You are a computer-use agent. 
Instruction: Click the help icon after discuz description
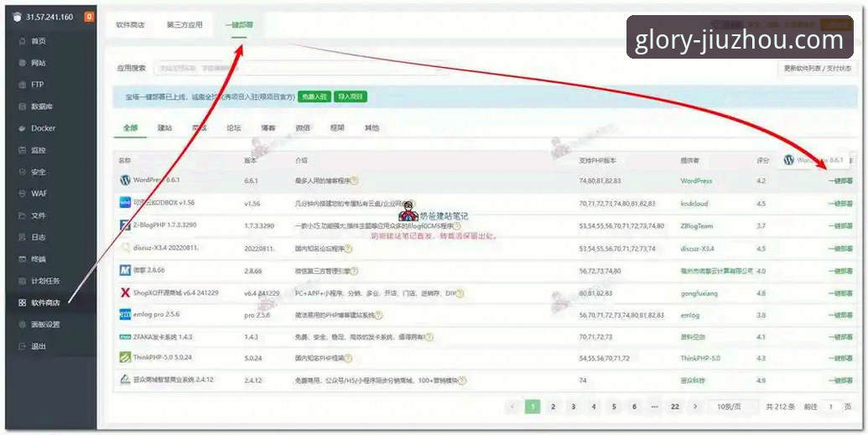click(x=348, y=249)
